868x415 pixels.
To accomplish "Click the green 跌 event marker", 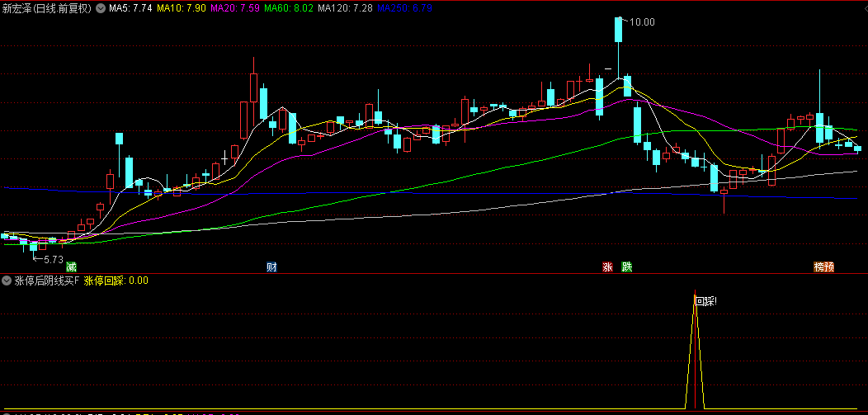I will coord(626,267).
